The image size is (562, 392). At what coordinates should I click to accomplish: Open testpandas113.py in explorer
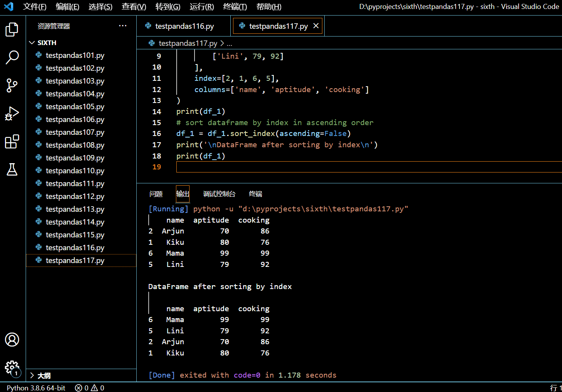pyautogui.click(x=81, y=209)
